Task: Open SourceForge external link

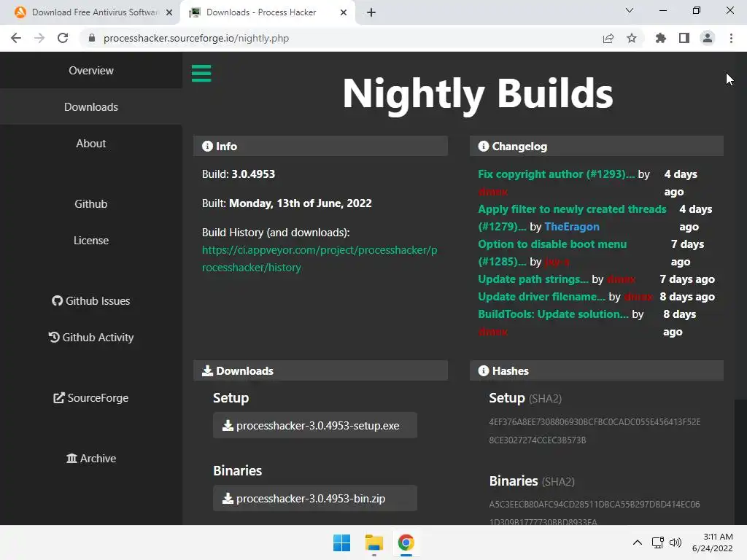Action: point(91,398)
